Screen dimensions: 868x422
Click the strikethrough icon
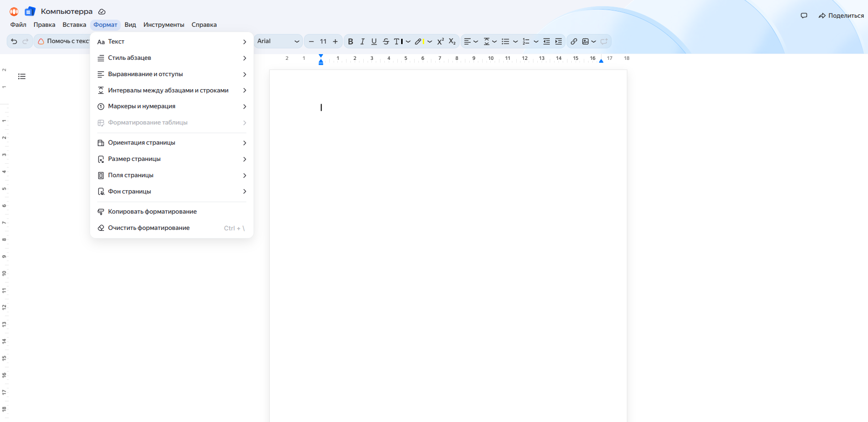(386, 42)
